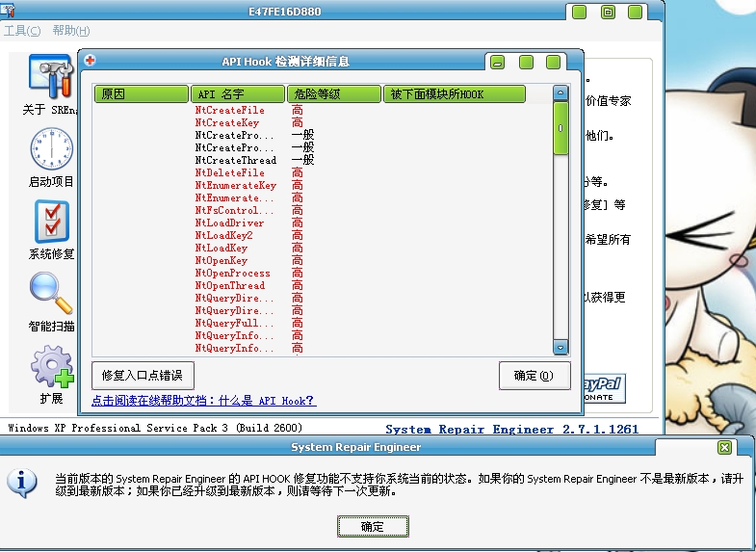Sort by 危险等级 column header

[x=334, y=94]
